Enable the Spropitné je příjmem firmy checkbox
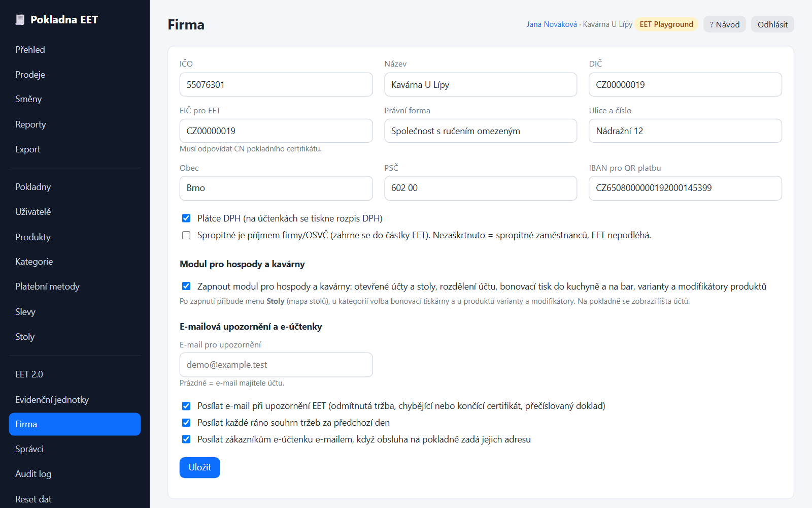812x508 pixels. point(186,235)
